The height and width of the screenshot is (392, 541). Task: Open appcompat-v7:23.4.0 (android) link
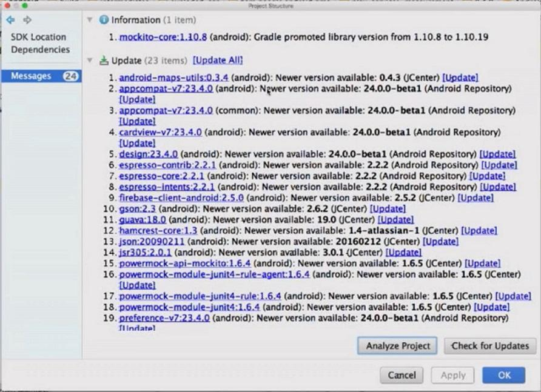(x=166, y=88)
